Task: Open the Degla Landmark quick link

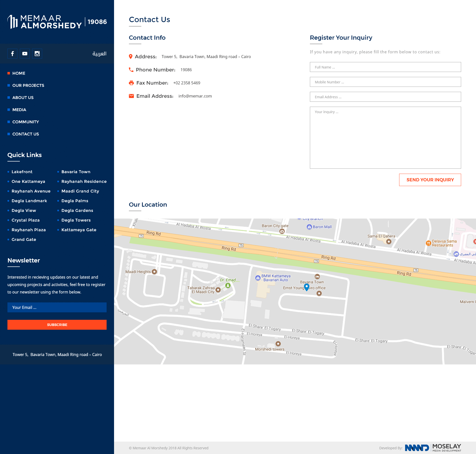Action: pos(29,201)
